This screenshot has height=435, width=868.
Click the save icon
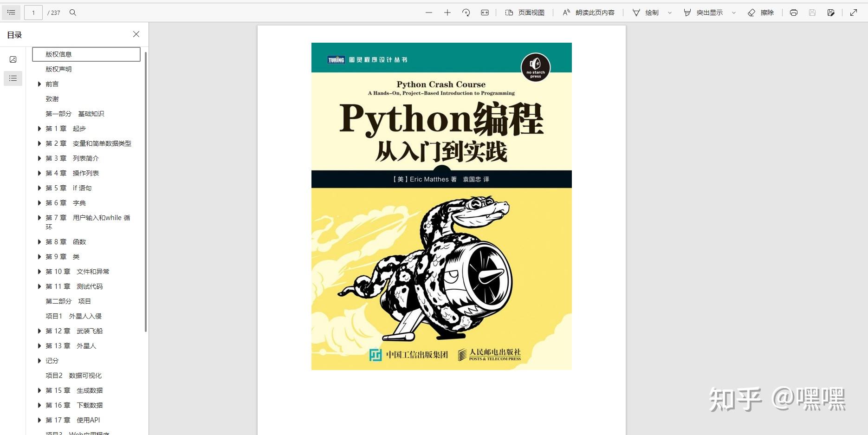click(812, 13)
